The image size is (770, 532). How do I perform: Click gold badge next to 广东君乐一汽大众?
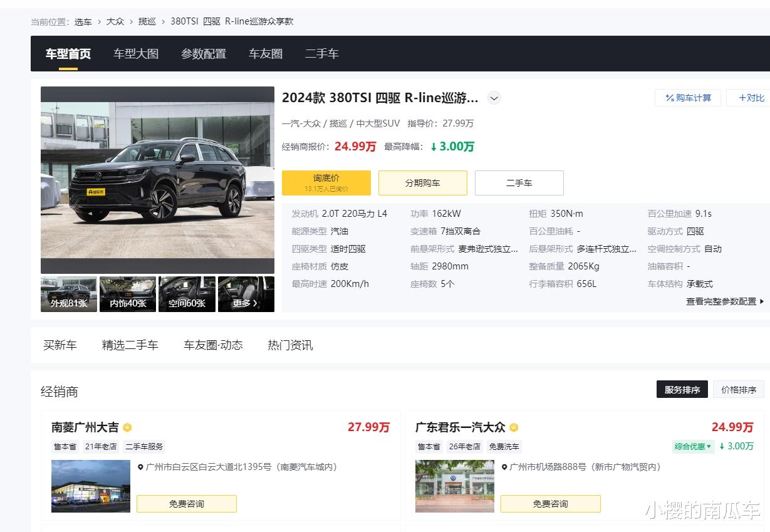[514, 428]
